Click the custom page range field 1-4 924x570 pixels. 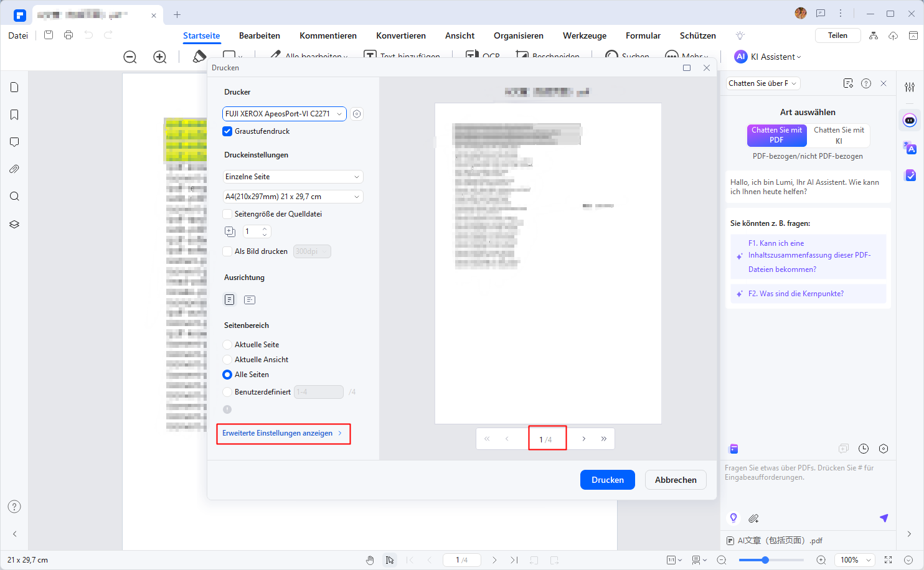318,392
